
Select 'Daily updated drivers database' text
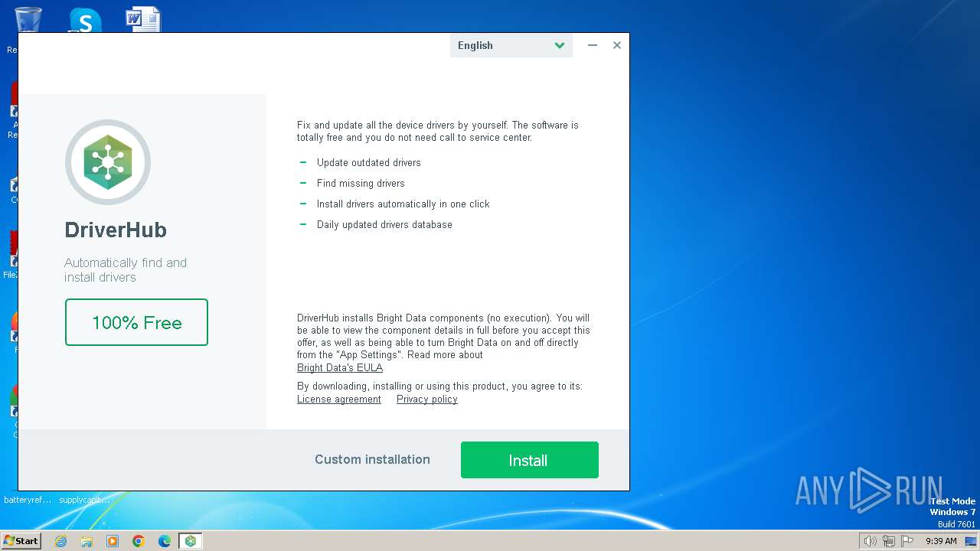(384, 224)
